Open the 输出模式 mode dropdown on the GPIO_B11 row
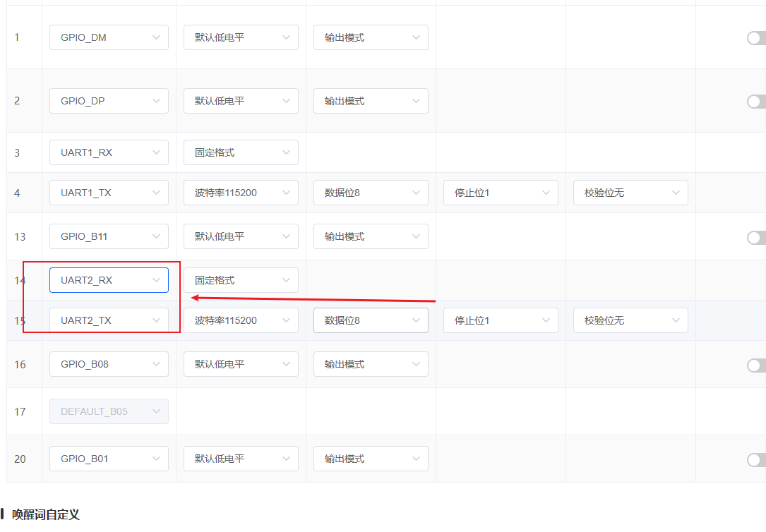This screenshot has width=766, height=532. click(x=370, y=236)
